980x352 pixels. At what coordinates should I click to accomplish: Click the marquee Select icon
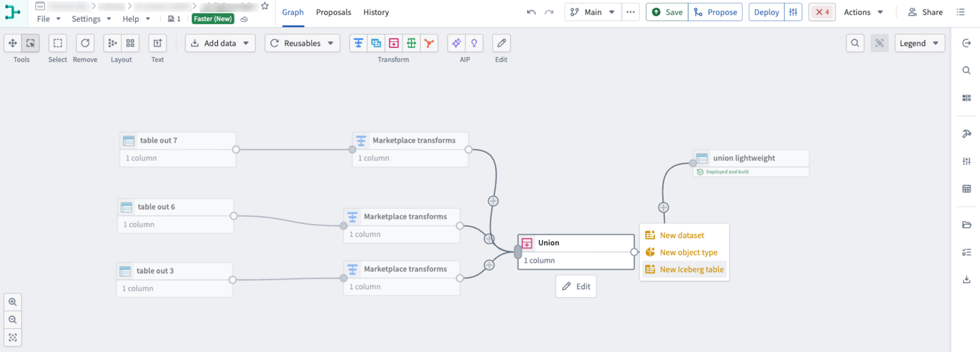tap(58, 43)
